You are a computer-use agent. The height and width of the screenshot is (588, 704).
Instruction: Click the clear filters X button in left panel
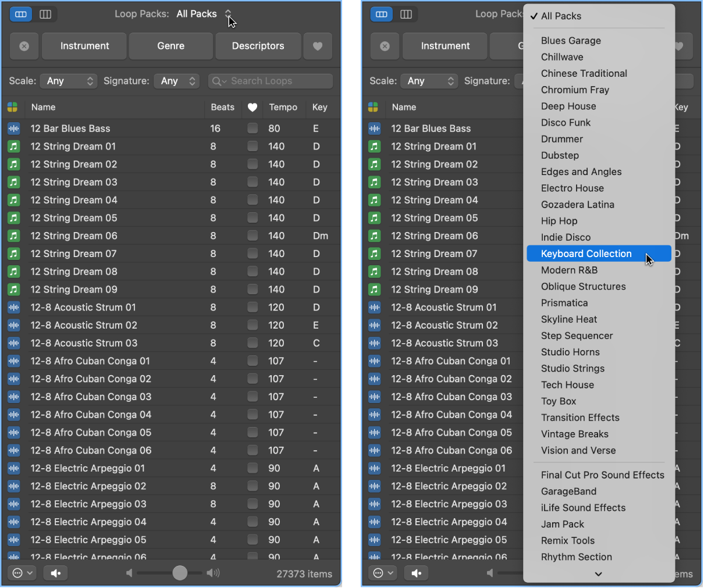pyautogui.click(x=24, y=46)
